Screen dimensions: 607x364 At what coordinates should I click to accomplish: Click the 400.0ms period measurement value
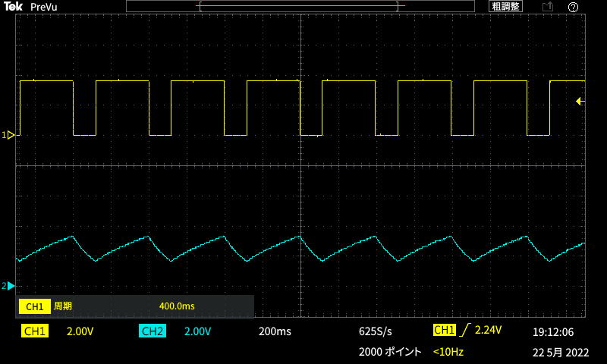(x=177, y=306)
